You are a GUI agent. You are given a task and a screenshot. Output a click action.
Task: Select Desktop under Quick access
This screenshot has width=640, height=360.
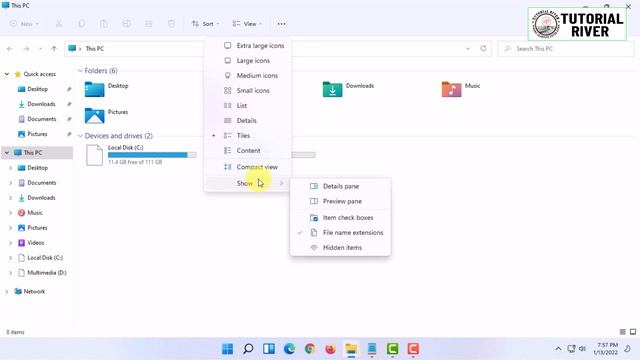38,89
